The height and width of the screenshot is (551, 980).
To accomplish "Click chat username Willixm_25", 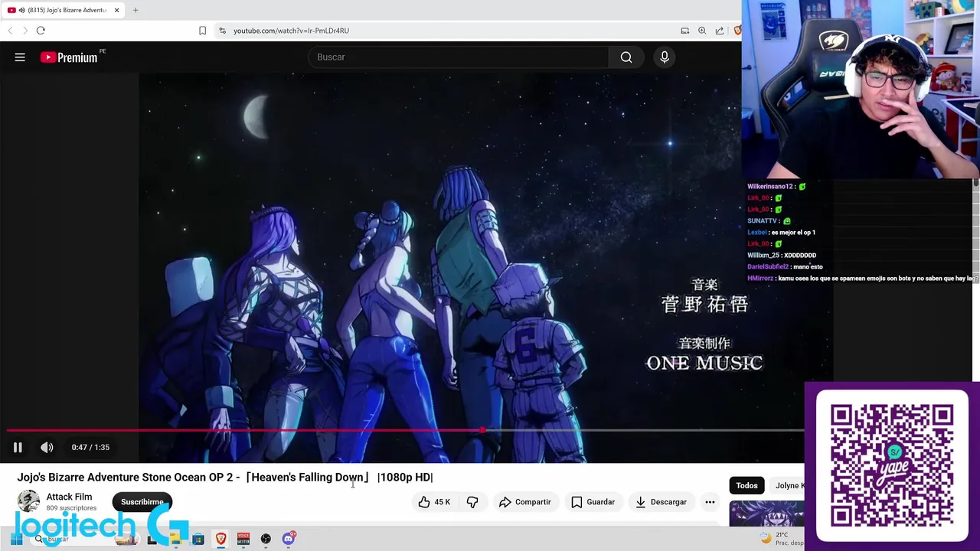I will point(764,256).
